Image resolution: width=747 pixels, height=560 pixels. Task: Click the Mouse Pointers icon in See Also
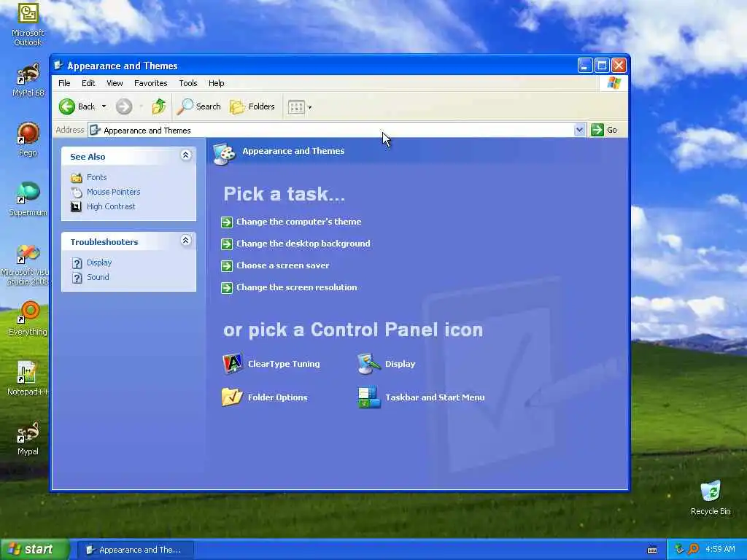[76, 192]
